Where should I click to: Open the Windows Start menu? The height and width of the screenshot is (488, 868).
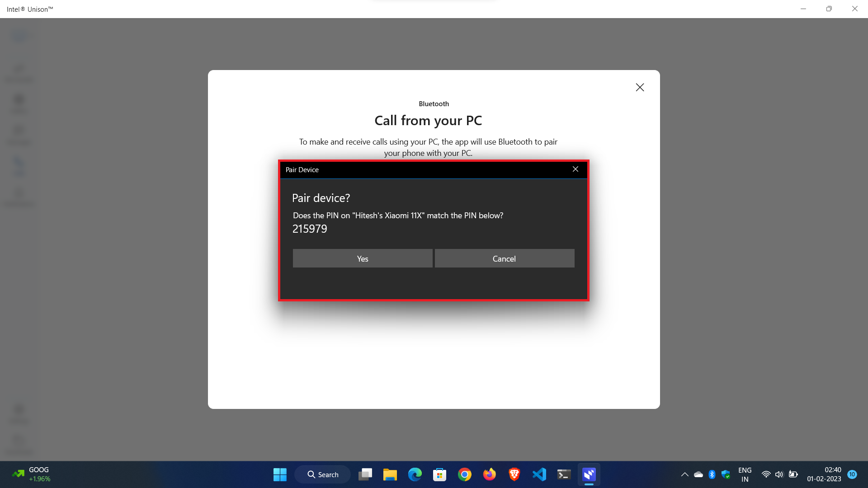[280, 474]
